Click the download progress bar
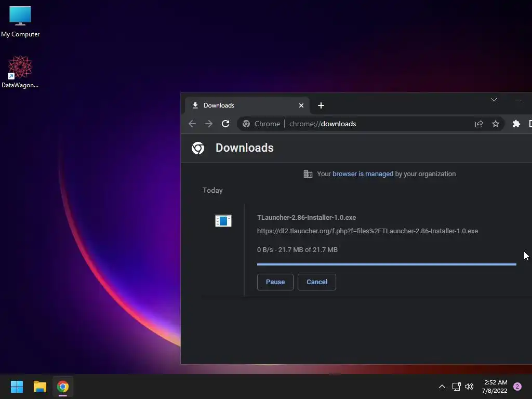 [x=387, y=264]
